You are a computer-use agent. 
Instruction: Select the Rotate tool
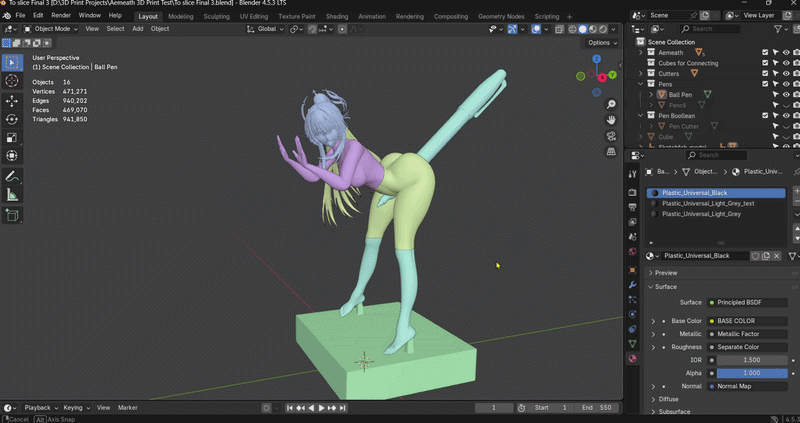12,119
